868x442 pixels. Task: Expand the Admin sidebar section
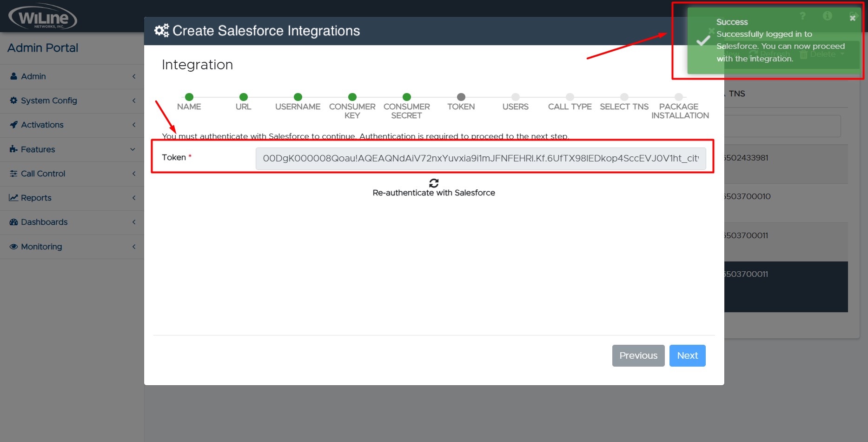(x=134, y=76)
